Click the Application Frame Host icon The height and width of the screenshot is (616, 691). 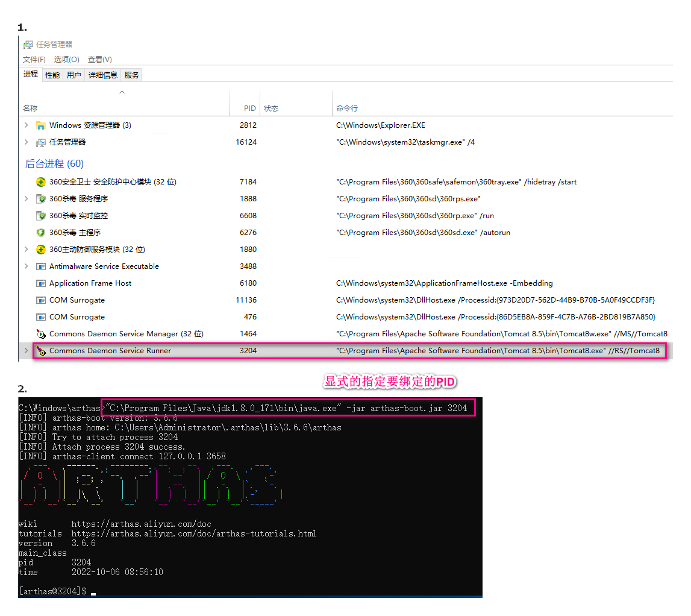point(40,283)
